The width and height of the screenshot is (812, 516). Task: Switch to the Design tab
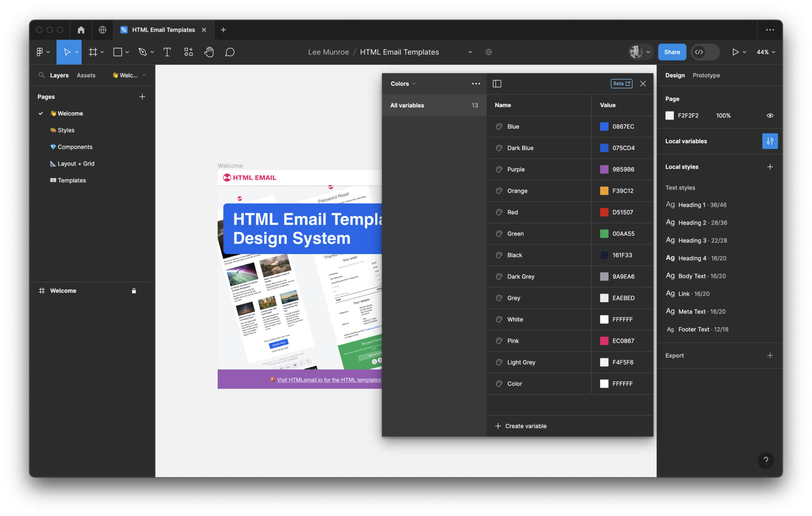coord(675,75)
